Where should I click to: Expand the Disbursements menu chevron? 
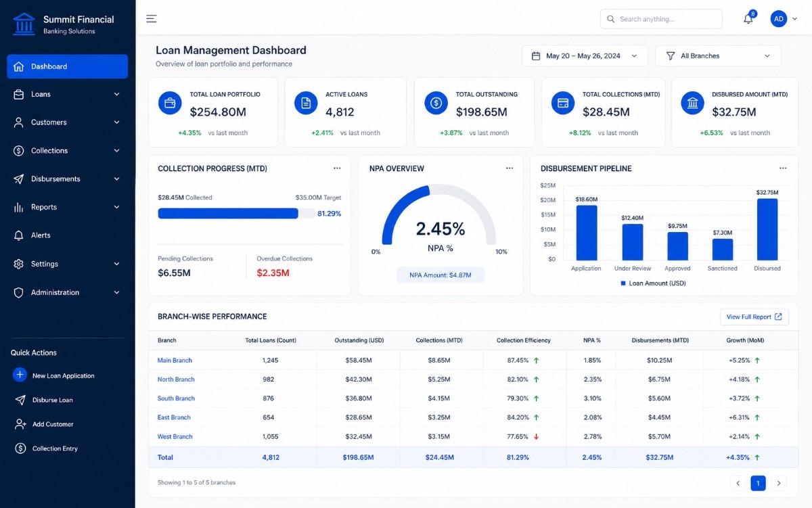pos(116,179)
